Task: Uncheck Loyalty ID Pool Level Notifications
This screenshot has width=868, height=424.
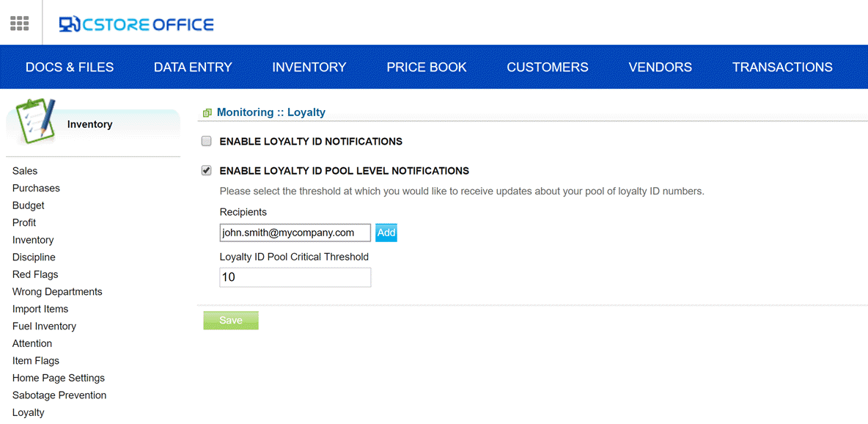Action: (207, 171)
